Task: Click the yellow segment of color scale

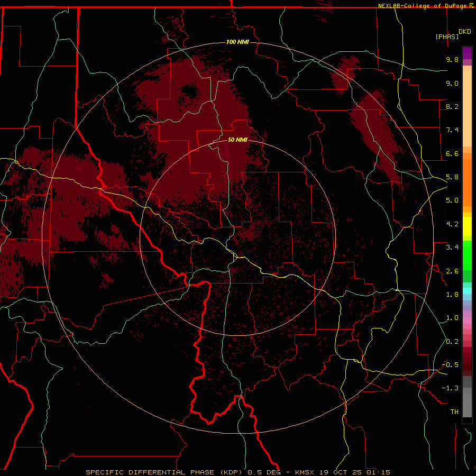Action: (x=467, y=226)
